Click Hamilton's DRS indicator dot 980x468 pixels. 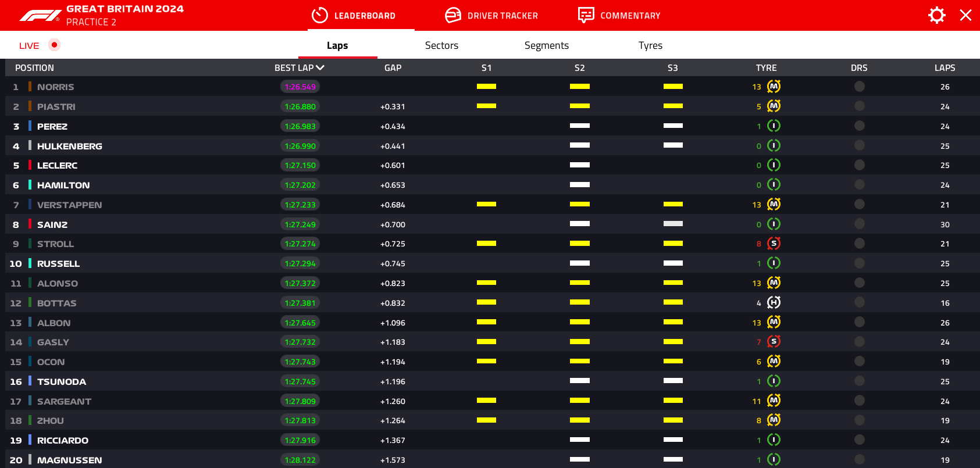(x=859, y=185)
